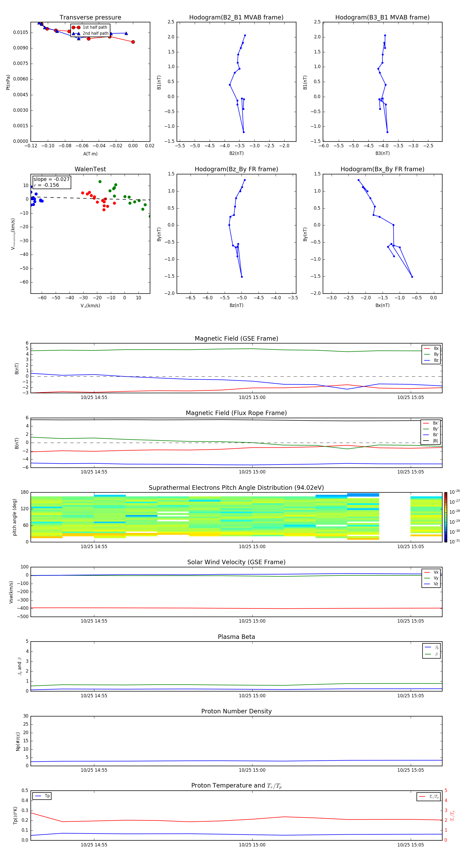
Task: Click '10/25 15:00' tick under Proton Temperature plot
Action: pos(252,845)
